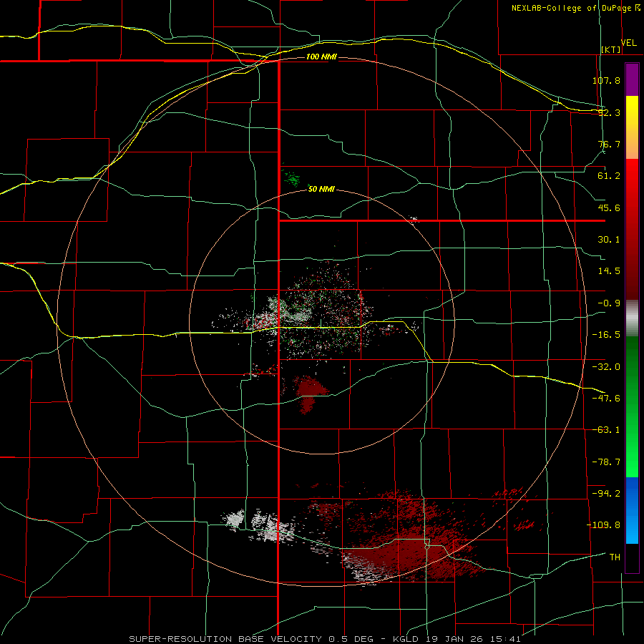This screenshot has width=644, height=644.
Task: Click the 92.3 velocity scale value
Action: click(x=609, y=112)
